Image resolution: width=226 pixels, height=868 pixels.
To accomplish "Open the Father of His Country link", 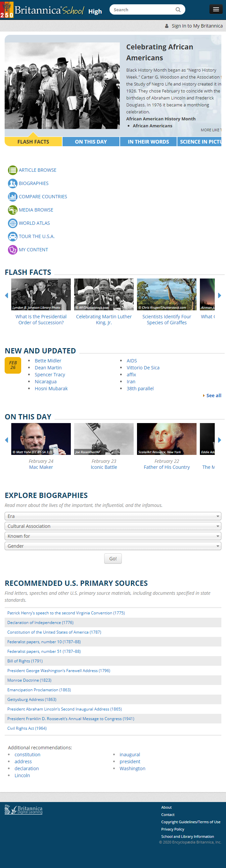I will 166,467.
